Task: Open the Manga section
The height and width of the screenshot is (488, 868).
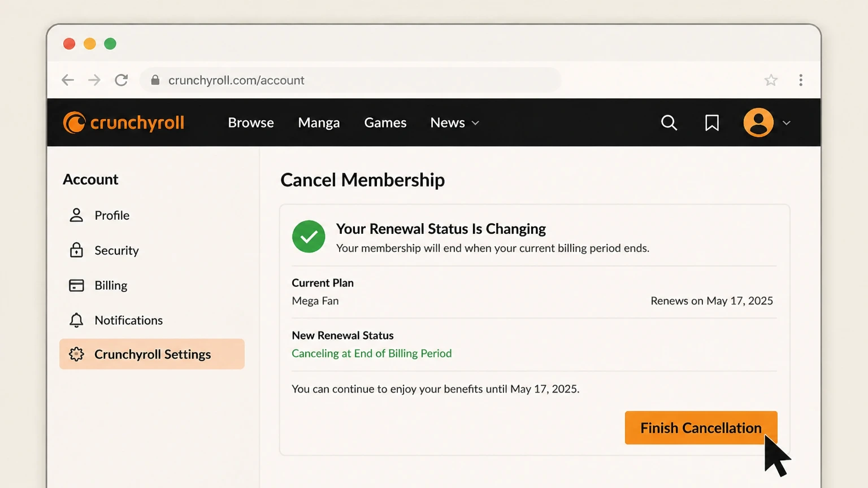Action: click(x=319, y=123)
